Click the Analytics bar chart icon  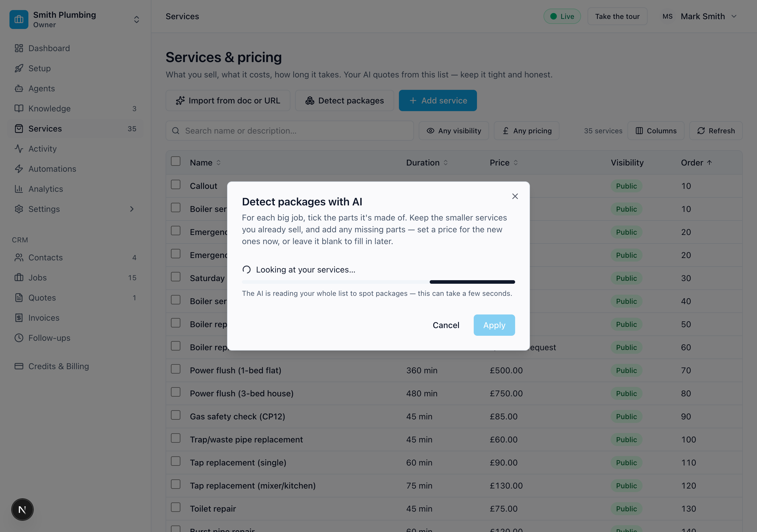[x=19, y=189]
